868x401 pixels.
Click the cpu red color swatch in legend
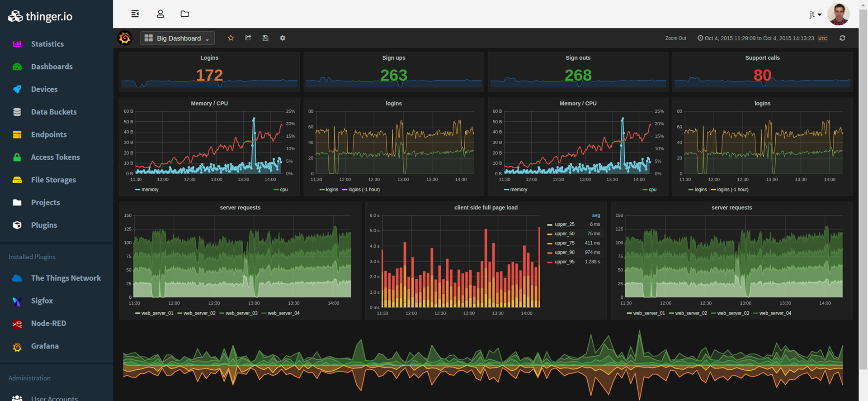click(x=276, y=190)
